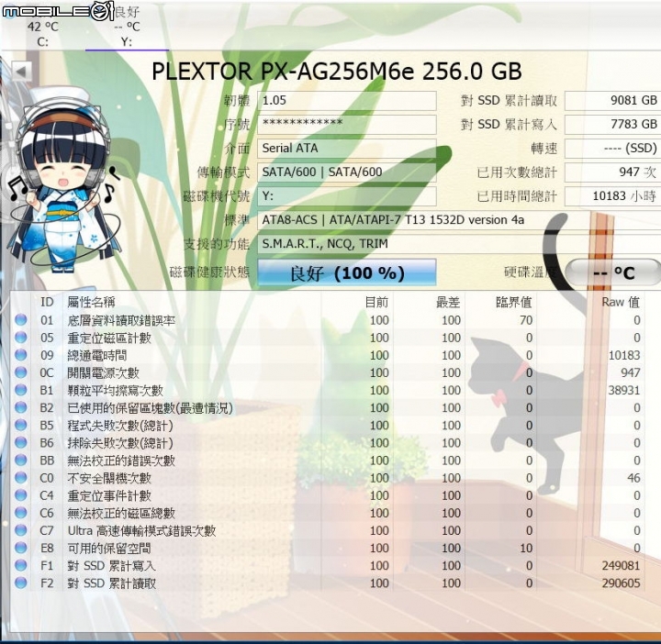Select the C: drive tab
Viewport: 661px width, 644px height.
pos(42,28)
